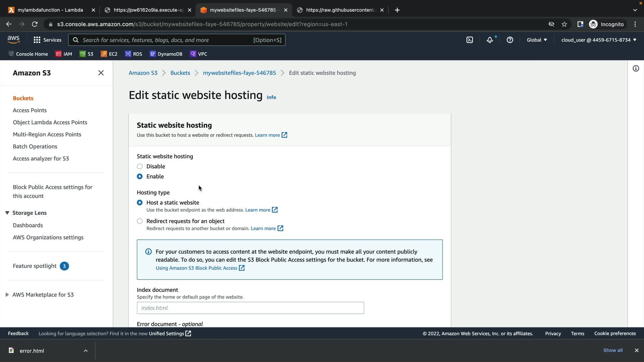The image size is (644, 362).
Task: Open the notifications bell
Action: point(490,40)
